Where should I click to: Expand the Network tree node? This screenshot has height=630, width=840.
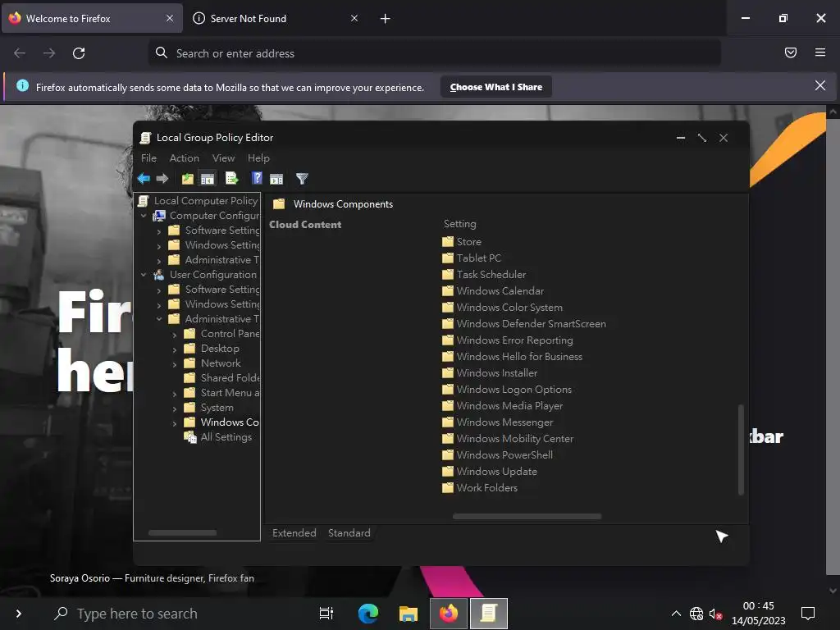[x=175, y=363]
